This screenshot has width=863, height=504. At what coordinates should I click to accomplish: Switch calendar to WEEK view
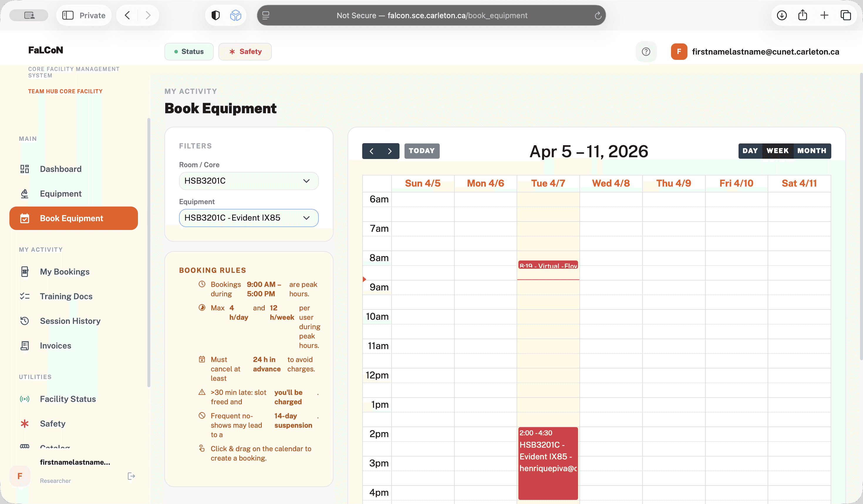777,150
